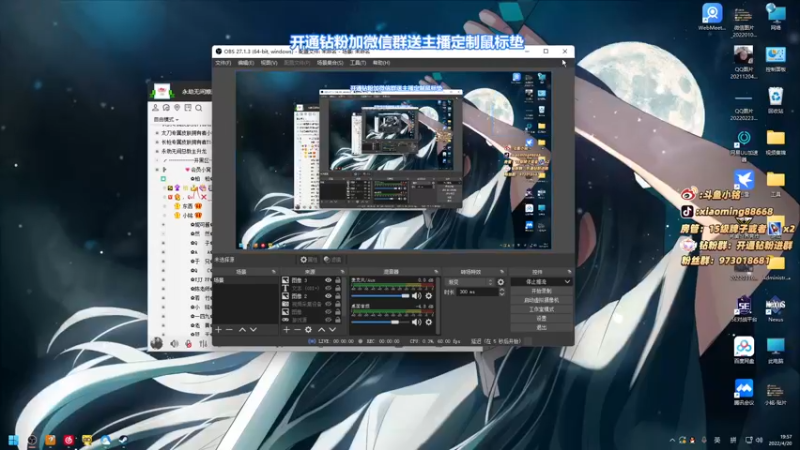Image resolution: width=800 pixels, height=450 pixels.
Task: Toggle lock for 图像 2 source
Action: [x=338, y=296]
